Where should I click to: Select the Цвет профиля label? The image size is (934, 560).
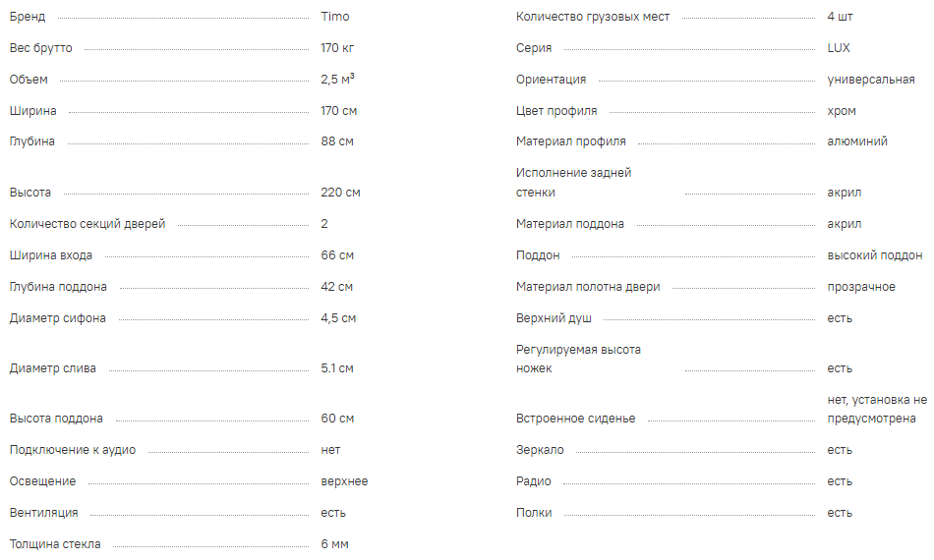556,111
